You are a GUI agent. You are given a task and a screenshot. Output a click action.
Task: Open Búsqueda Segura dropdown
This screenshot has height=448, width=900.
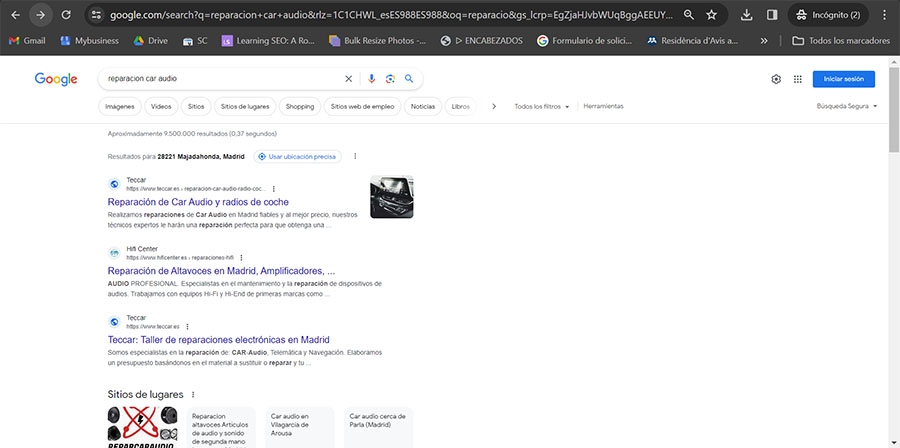(847, 106)
